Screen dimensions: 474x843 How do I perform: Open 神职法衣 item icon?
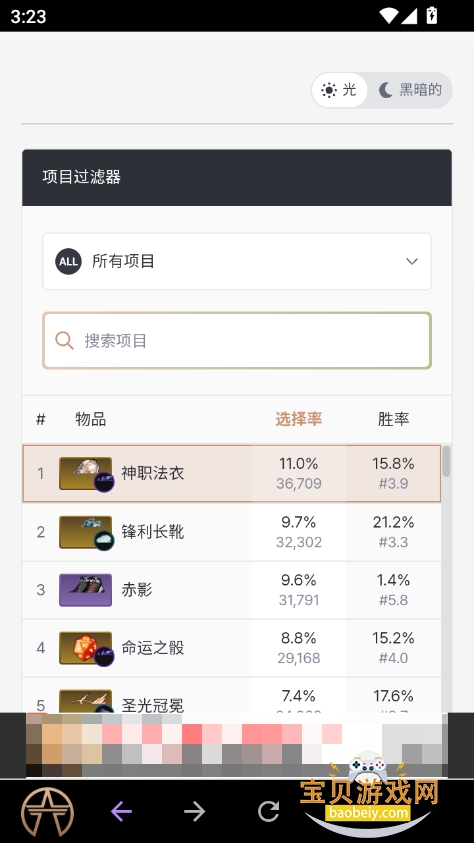tap(86, 474)
